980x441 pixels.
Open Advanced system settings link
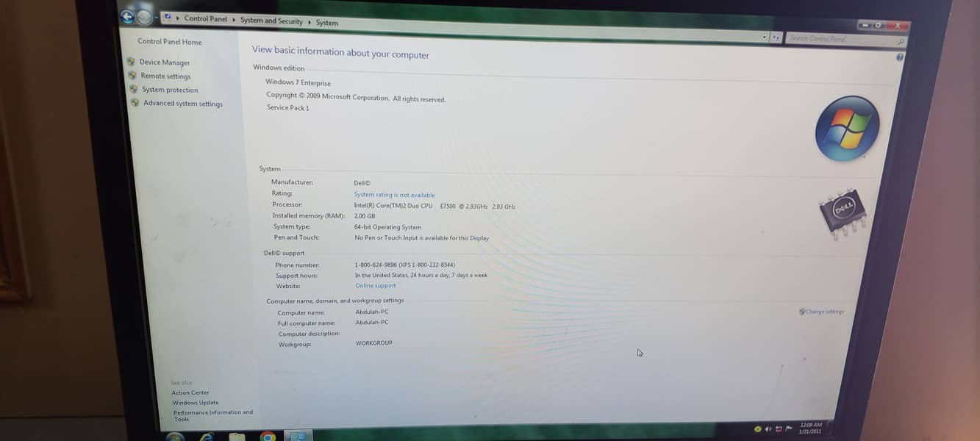[183, 104]
